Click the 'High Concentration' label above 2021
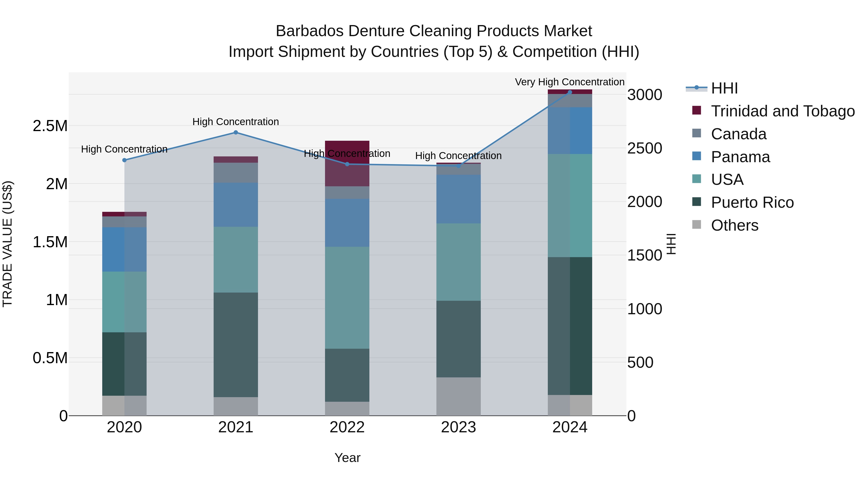 coord(236,122)
